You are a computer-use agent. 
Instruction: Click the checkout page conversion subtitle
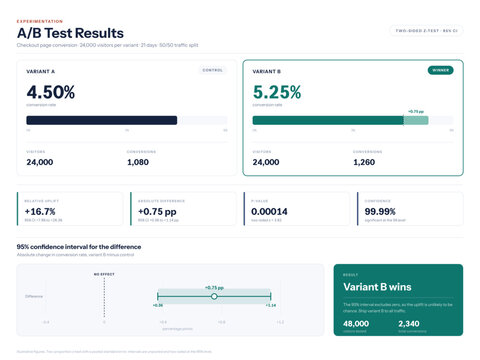coord(107,45)
